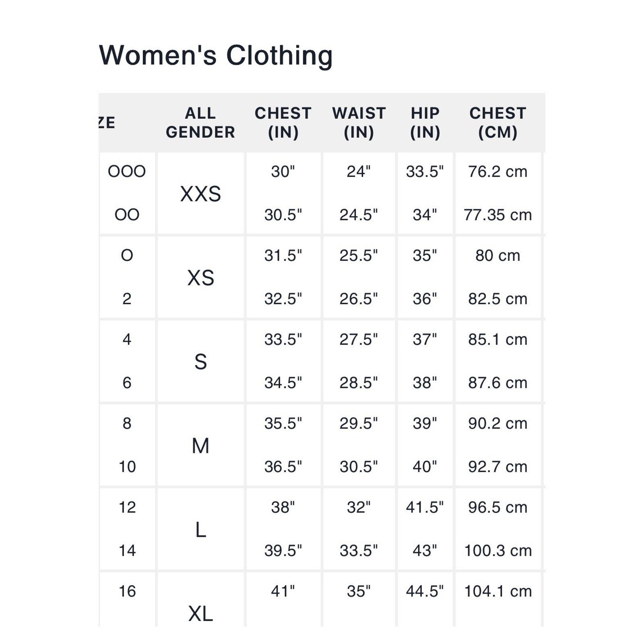
Task: Click the CHEST (CM) column header
Action: pos(498,123)
